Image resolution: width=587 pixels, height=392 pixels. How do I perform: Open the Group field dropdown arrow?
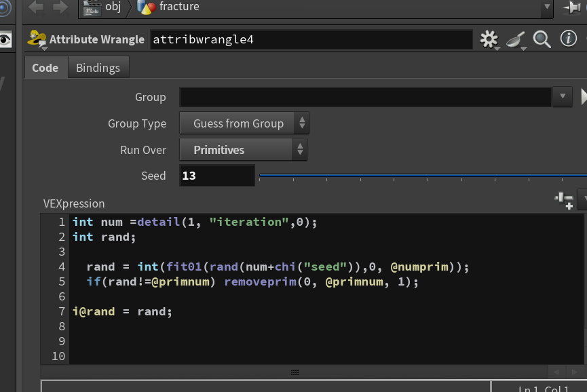563,97
